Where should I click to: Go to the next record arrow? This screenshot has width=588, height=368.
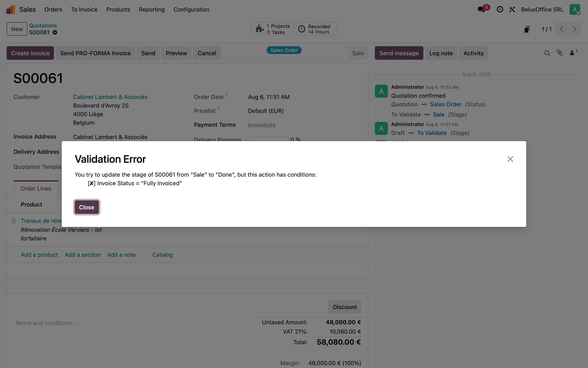point(575,29)
